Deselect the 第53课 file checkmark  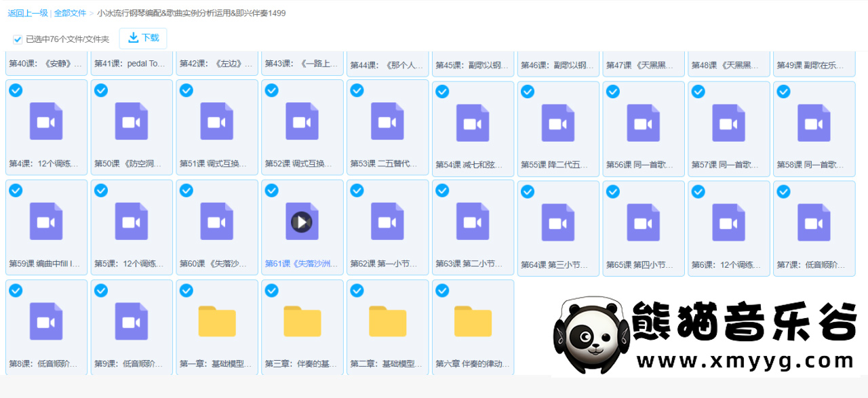(x=357, y=90)
